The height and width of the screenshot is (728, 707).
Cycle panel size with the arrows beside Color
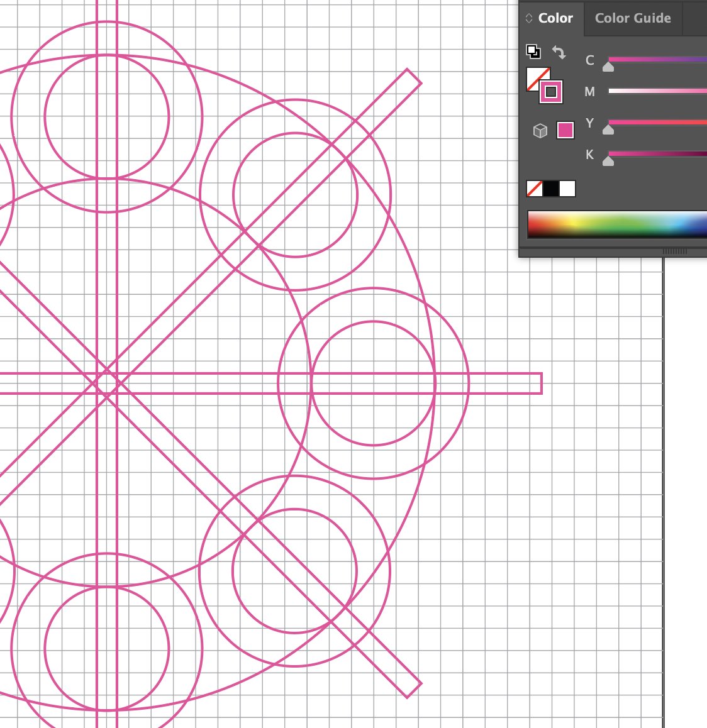[x=528, y=18]
